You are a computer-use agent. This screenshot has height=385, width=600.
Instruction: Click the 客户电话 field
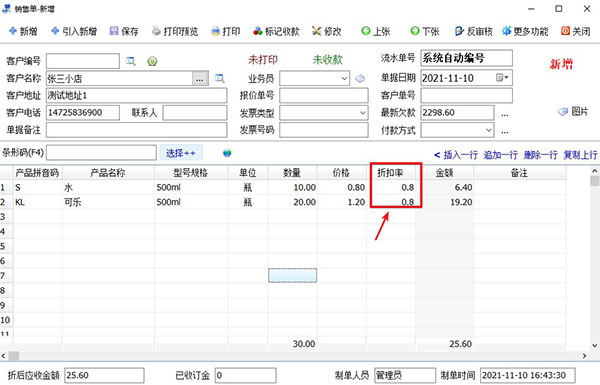(83, 113)
